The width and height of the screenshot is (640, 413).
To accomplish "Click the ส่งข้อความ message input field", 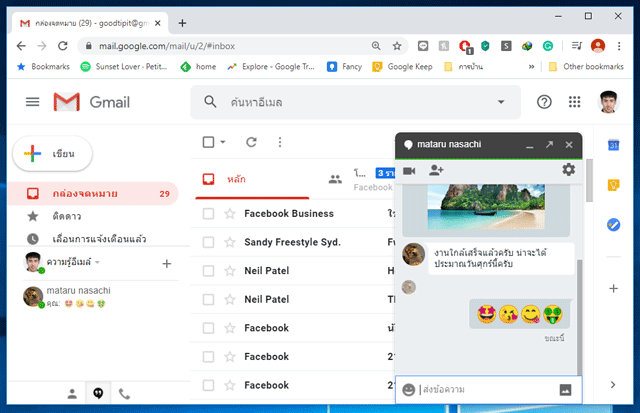I will [x=487, y=390].
